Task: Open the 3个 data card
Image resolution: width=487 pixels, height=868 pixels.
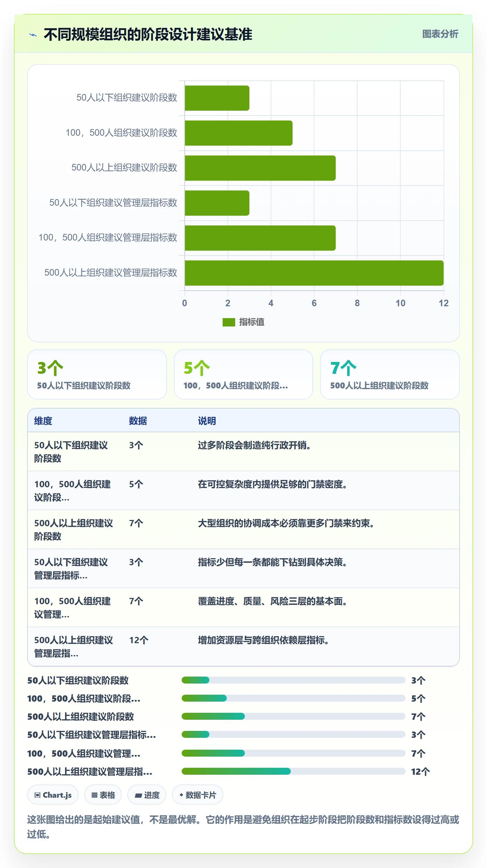Action: (x=97, y=374)
